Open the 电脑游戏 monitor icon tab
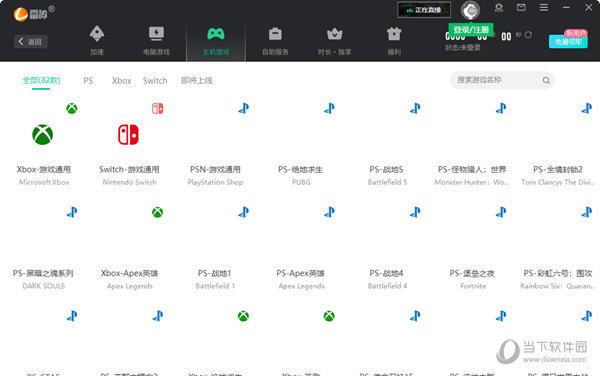 click(156, 34)
